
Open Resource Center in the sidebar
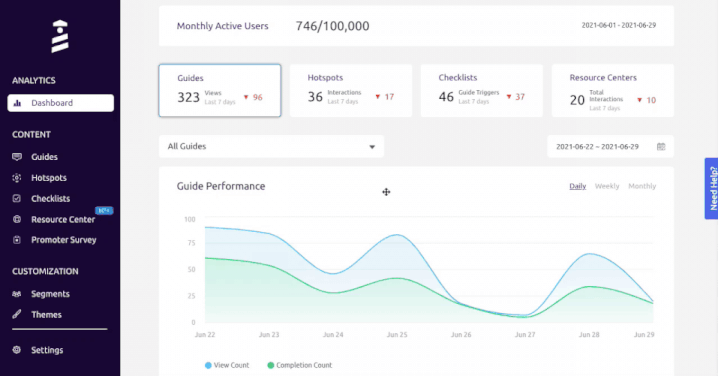click(x=63, y=219)
